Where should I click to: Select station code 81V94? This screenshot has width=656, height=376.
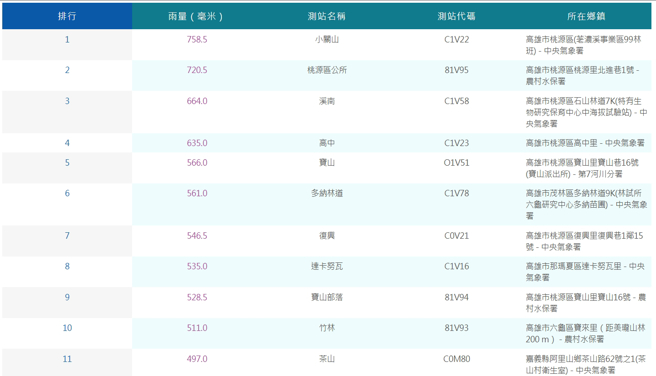point(456,297)
